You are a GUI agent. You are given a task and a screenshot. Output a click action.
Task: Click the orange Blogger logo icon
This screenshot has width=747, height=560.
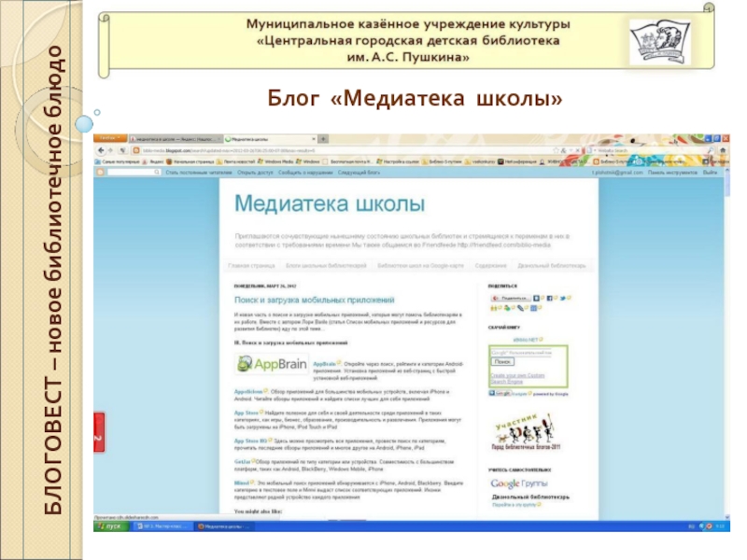click(101, 172)
